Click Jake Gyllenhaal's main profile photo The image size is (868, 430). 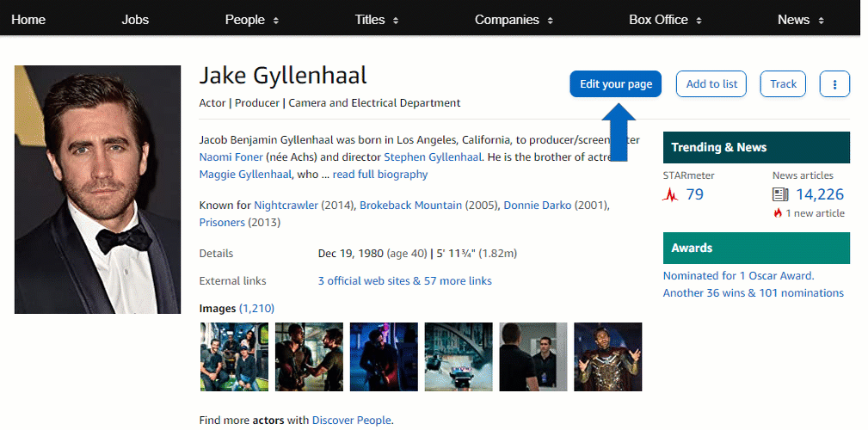point(97,189)
